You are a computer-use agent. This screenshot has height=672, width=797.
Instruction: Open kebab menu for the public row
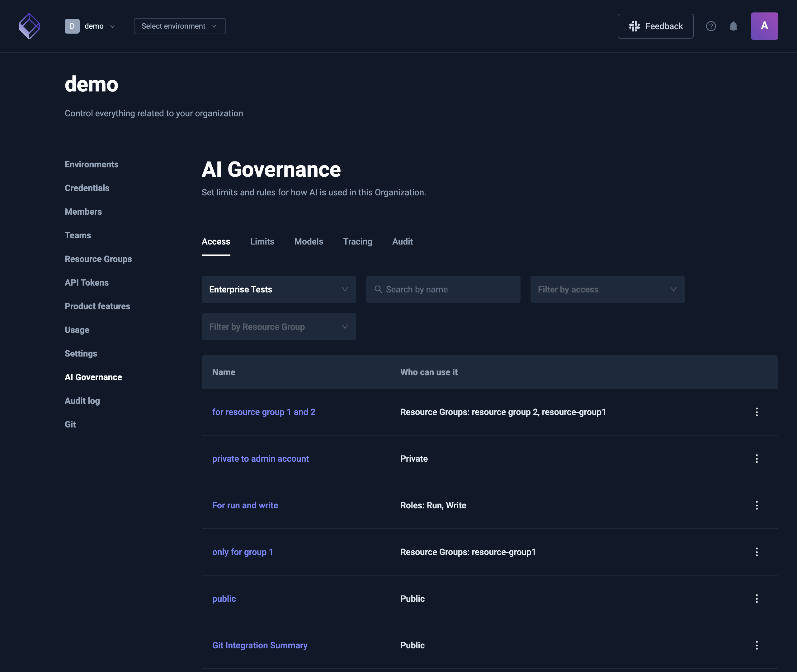pos(757,599)
